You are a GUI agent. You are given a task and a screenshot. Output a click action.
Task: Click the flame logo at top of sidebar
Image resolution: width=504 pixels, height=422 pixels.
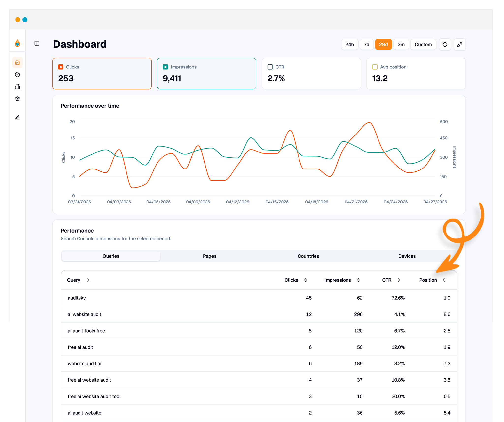pyautogui.click(x=17, y=44)
